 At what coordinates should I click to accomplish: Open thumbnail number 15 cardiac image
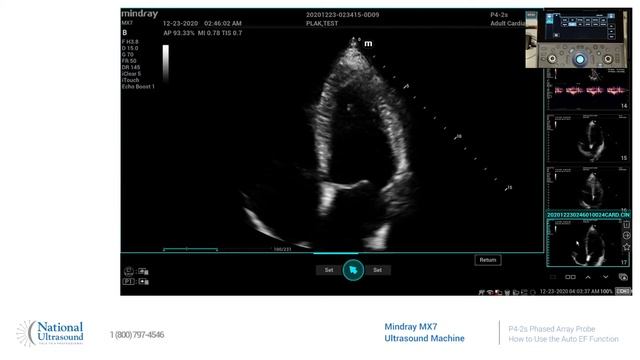[x=587, y=138]
